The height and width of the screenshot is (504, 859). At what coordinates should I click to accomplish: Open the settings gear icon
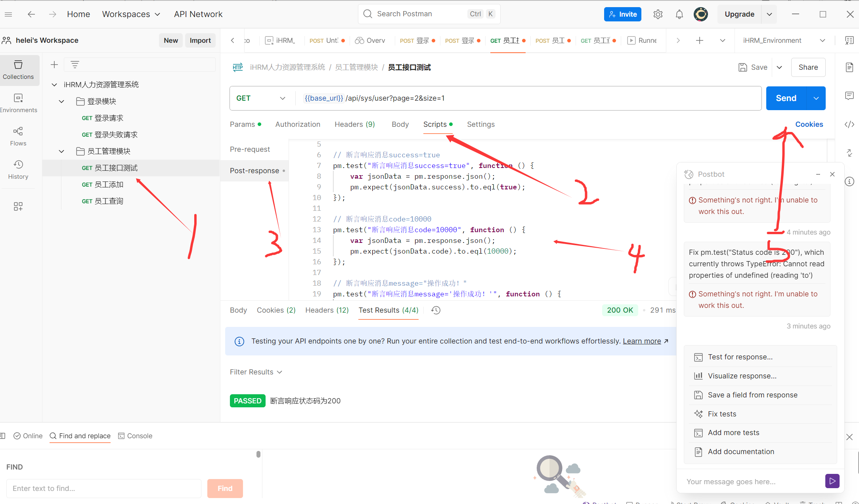(658, 14)
